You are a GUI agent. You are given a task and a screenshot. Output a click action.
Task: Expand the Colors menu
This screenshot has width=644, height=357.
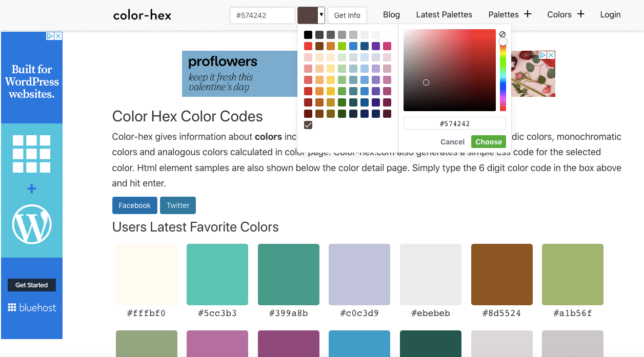(x=566, y=15)
